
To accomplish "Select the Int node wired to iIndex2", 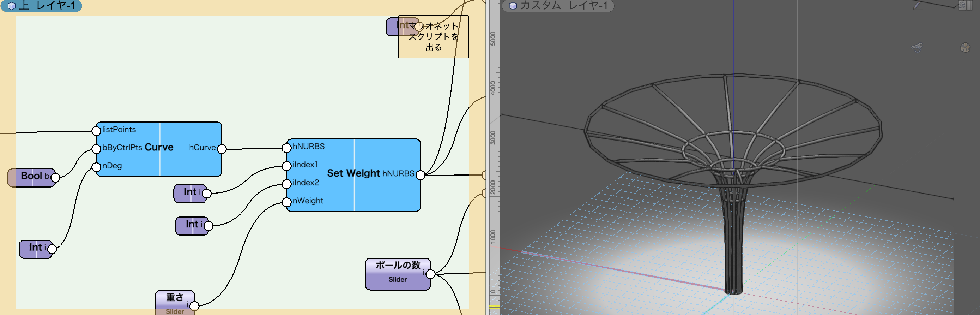I will coord(192,226).
